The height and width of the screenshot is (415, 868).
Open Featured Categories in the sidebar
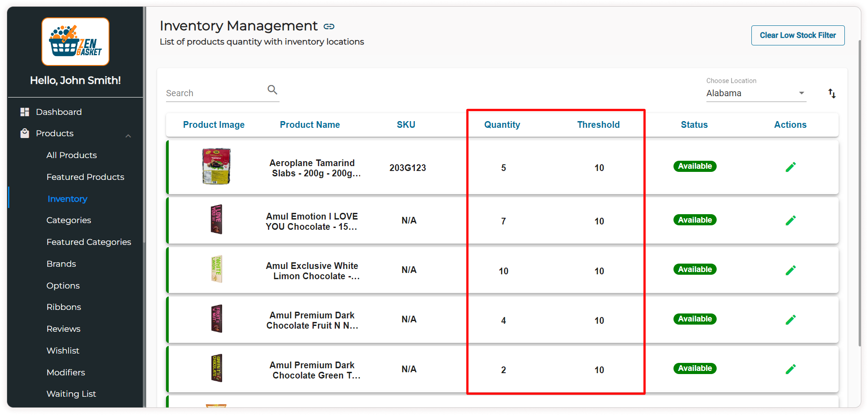click(89, 242)
